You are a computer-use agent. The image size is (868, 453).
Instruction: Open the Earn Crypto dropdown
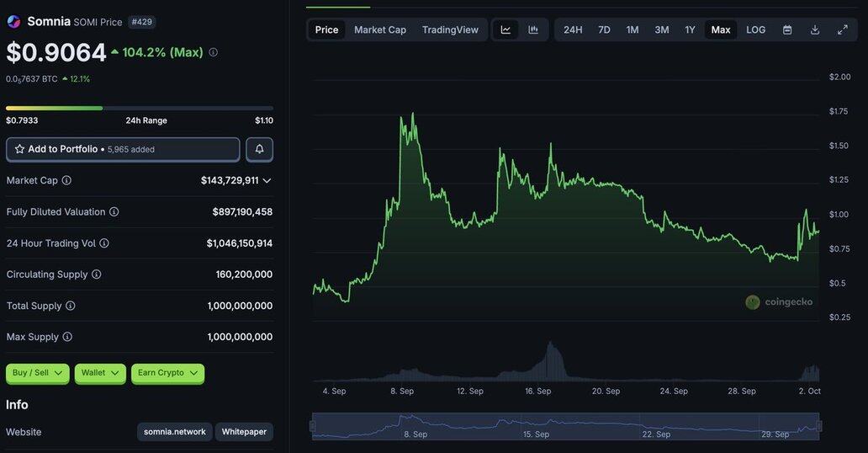(x=167, y=373)
